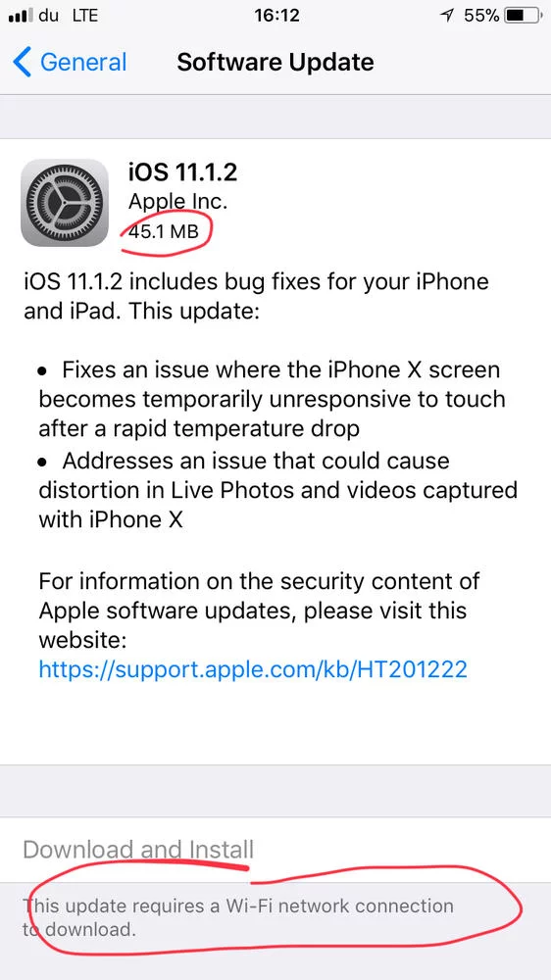
Task: Tap the iOS settings gear icon
Action: 65,203
